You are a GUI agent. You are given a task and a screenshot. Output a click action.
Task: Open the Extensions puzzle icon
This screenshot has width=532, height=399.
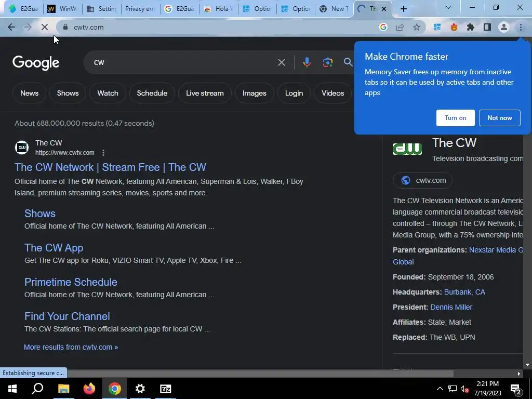click(471, 27)
